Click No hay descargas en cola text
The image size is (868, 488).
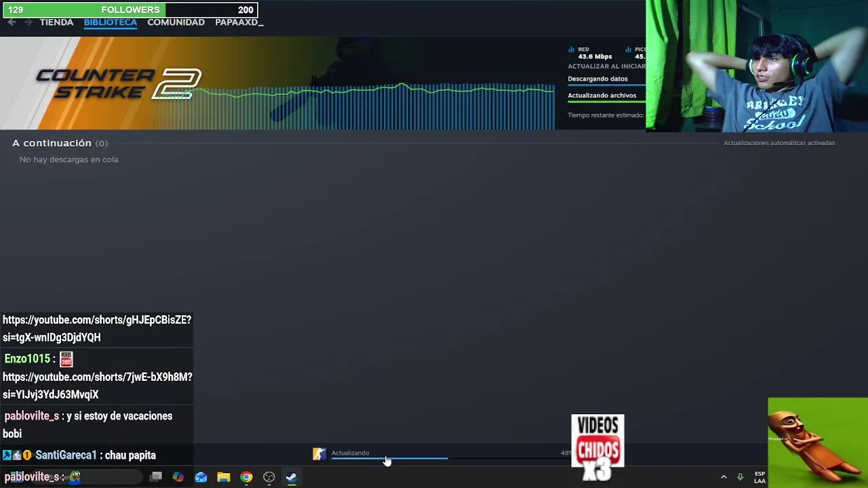click(x=68, y=159)
